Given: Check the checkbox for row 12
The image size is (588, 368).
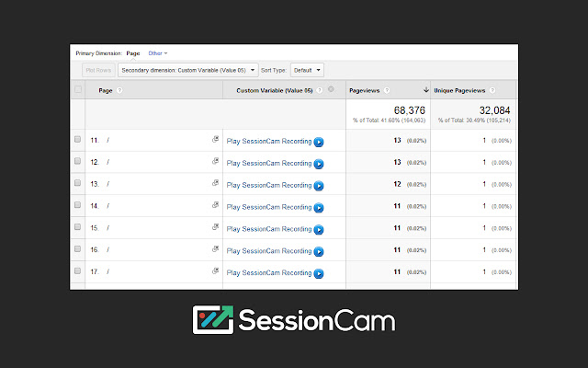Looking at the screenshot, I should [77, 161].
